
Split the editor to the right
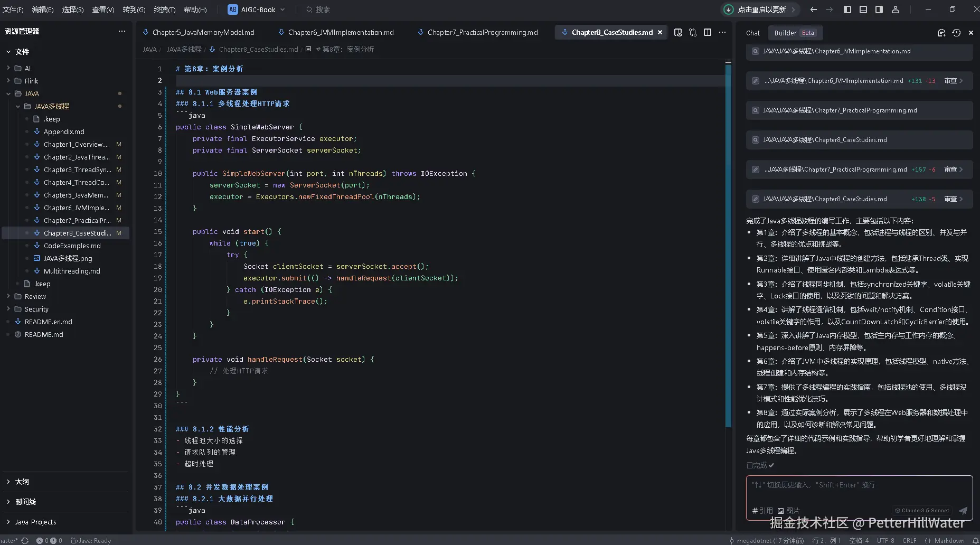tap(708, 32)
